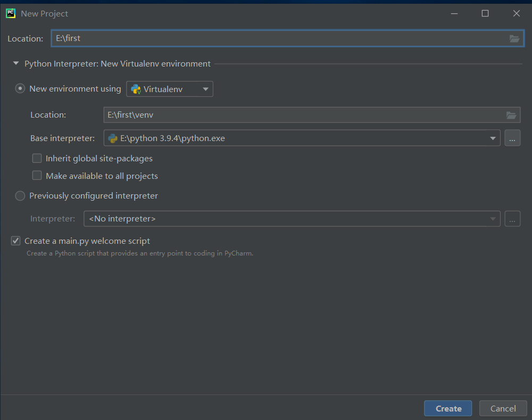Click ellipsis button next to No interpreter
The width and height of the screenshot is (532, 420).
click(512, 219)
